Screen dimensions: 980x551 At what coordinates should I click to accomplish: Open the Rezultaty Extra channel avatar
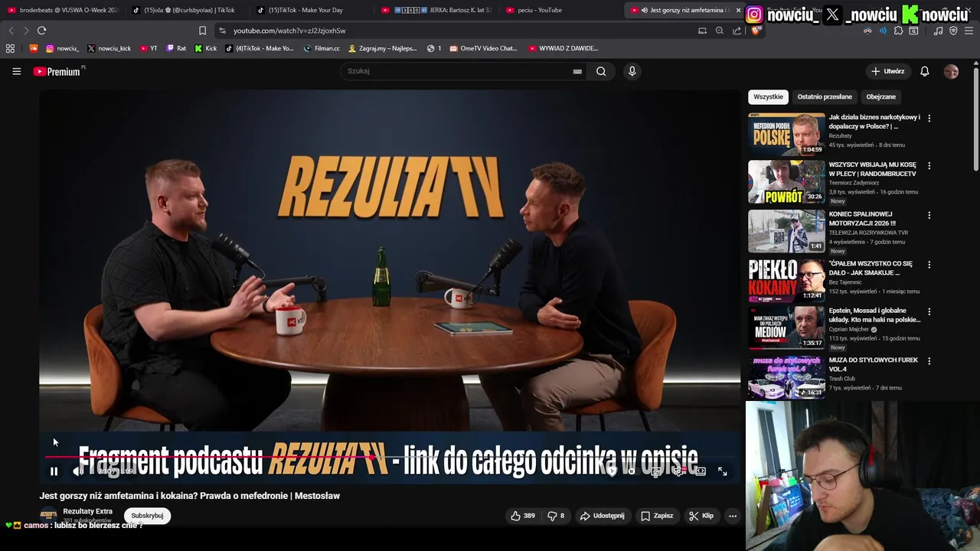click(48, 515)
